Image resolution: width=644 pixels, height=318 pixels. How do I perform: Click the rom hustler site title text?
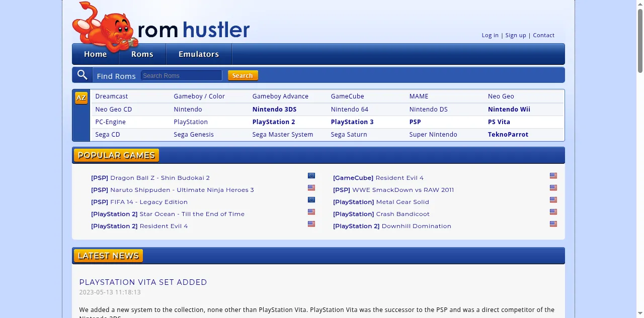[x=194, y=30]
